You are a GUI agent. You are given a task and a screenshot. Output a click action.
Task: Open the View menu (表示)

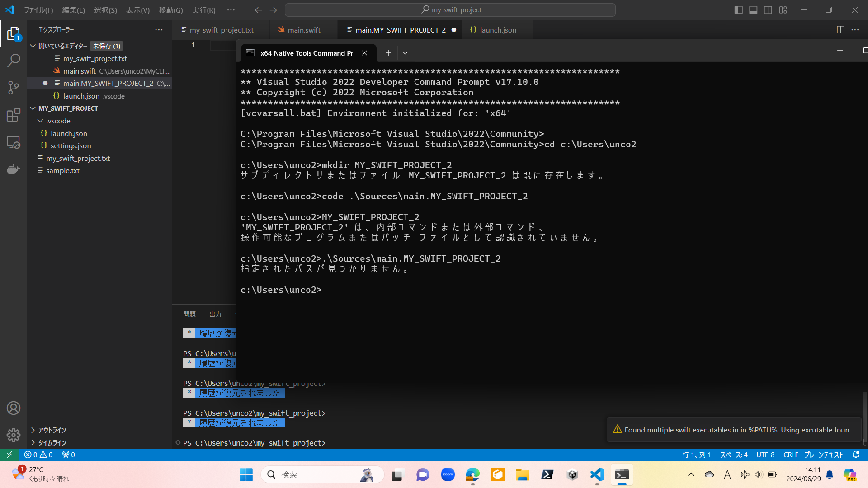[x=138, y=10]
